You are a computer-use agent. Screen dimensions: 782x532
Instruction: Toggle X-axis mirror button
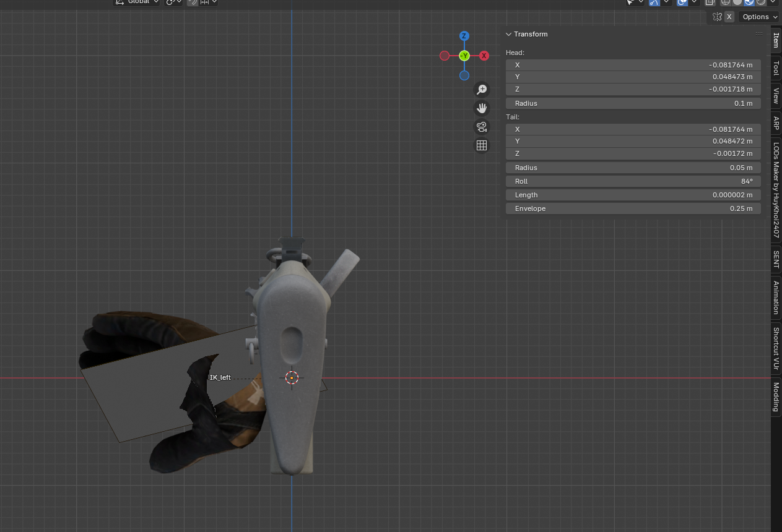coord(729,17)
